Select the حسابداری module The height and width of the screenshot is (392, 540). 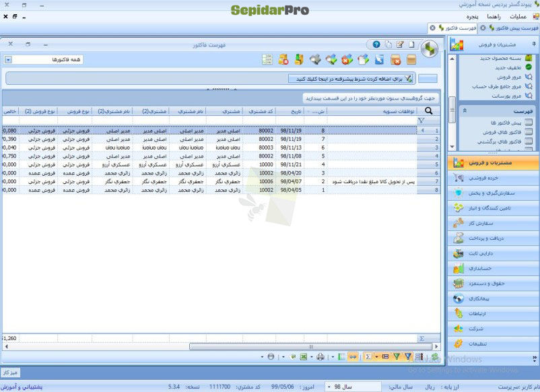494,268
